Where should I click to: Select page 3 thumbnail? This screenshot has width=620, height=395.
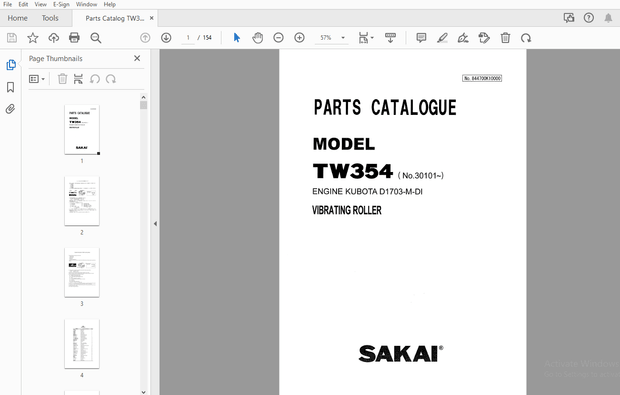[82, 272]
